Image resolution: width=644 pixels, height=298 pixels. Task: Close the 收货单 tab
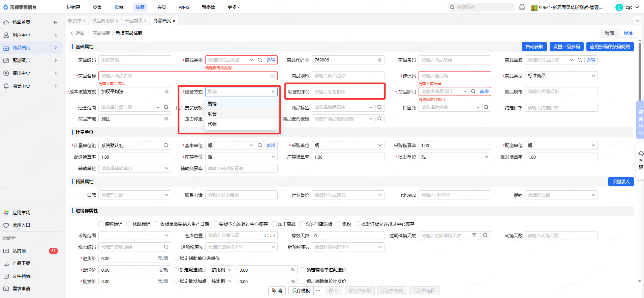(84, 21)
